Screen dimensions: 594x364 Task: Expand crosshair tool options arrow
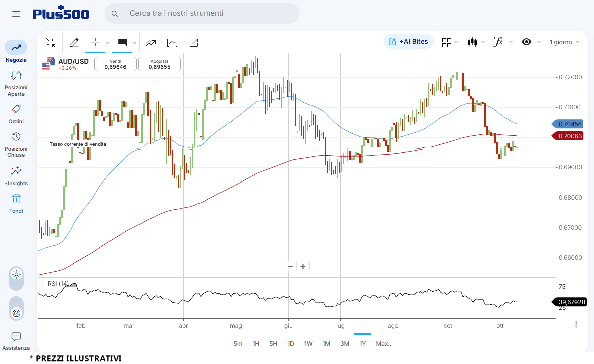click(108, 43)
